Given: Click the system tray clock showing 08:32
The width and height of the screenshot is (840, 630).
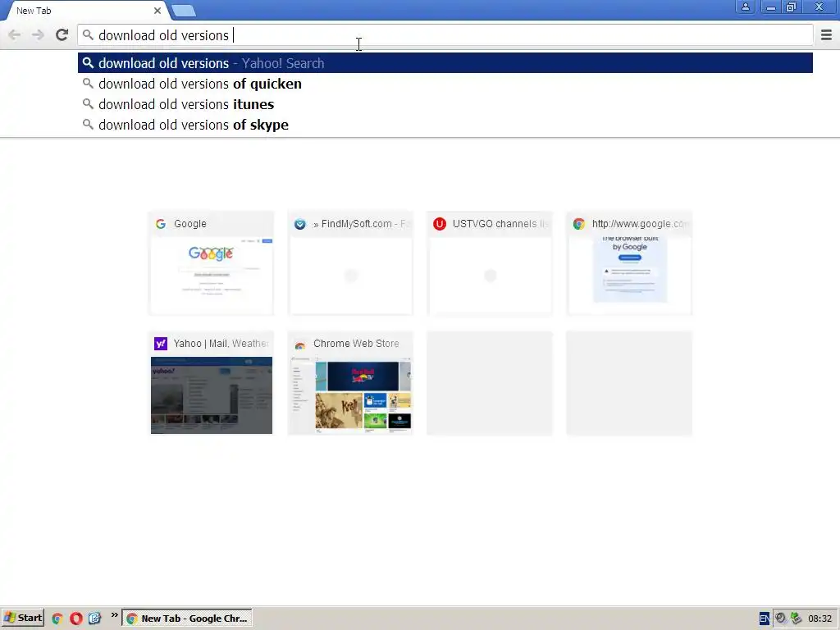Looking at the screenshot, I should pos(819,619).
